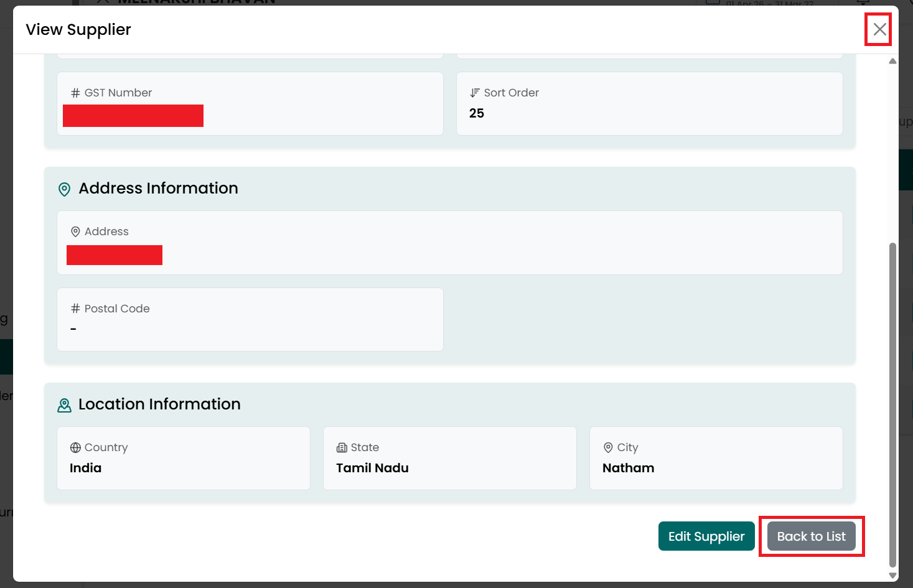Screen dimensions: 913x588
Task: Click the Location Information heading
Action: [159, 404]
